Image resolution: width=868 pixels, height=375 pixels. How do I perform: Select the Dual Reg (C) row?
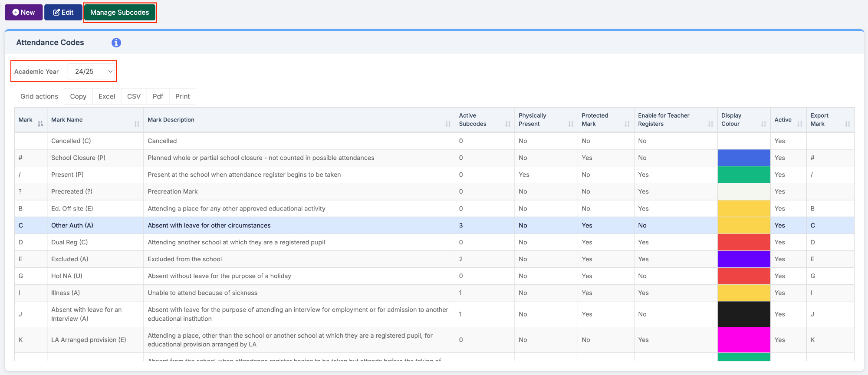[434, 242]
